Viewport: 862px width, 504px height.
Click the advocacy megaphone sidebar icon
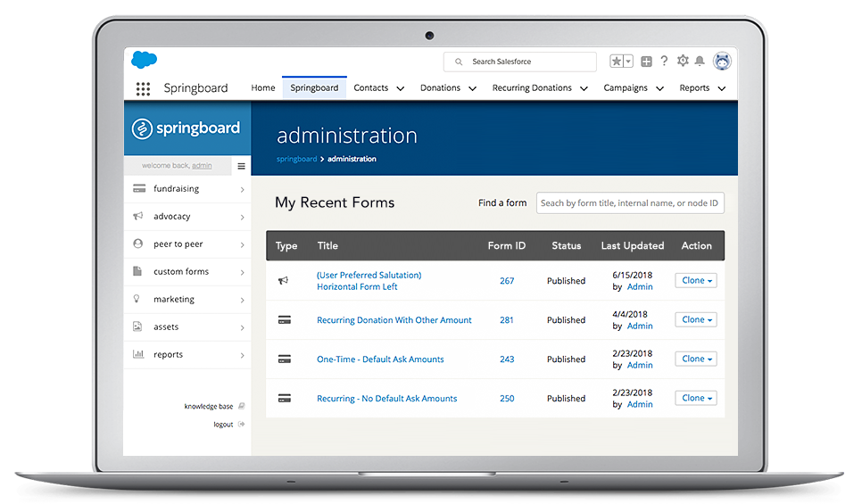138,216
